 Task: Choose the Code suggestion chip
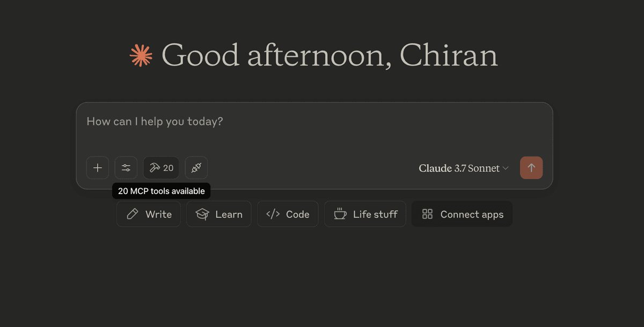(x=288, y=214)
